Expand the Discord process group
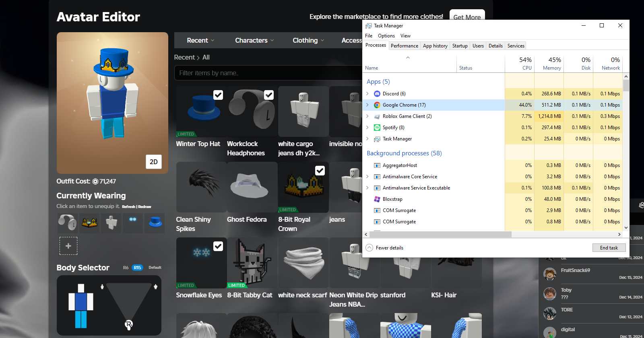This screenshot has width=644, height=338. pyautogui.click(x=367, y=94)
